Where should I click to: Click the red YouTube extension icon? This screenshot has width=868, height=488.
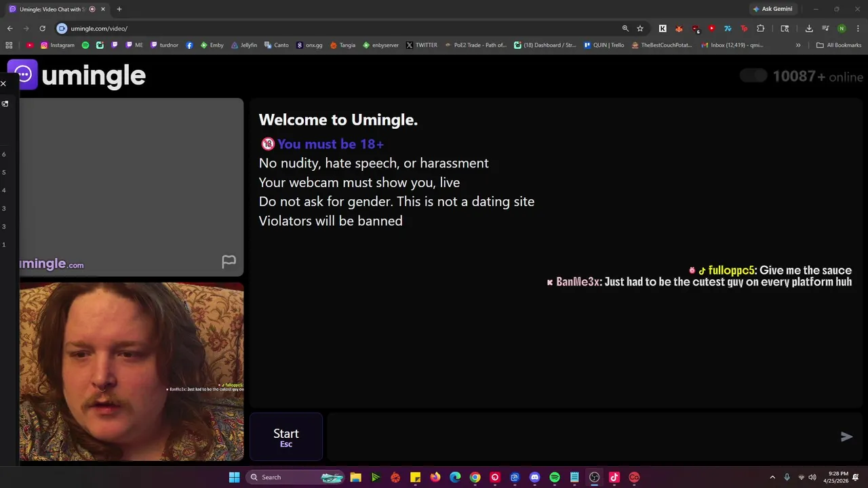coord(711,28)
